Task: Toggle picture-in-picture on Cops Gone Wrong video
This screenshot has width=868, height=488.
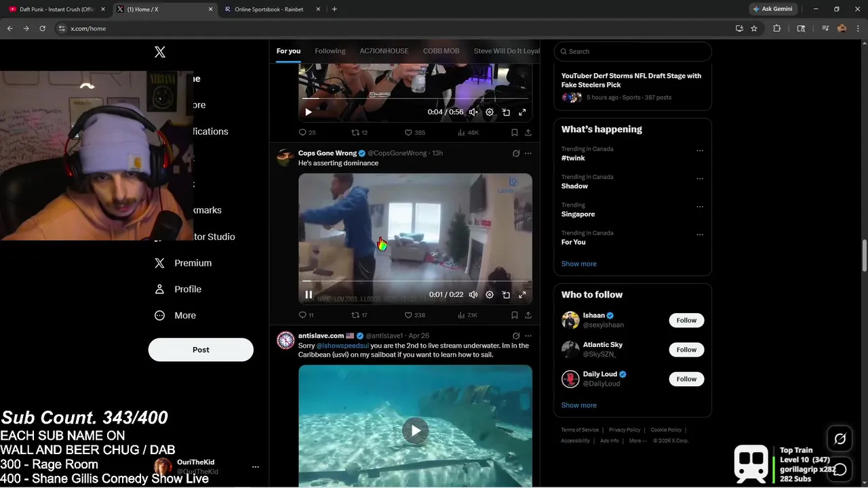Action: (x=506, y=295)
